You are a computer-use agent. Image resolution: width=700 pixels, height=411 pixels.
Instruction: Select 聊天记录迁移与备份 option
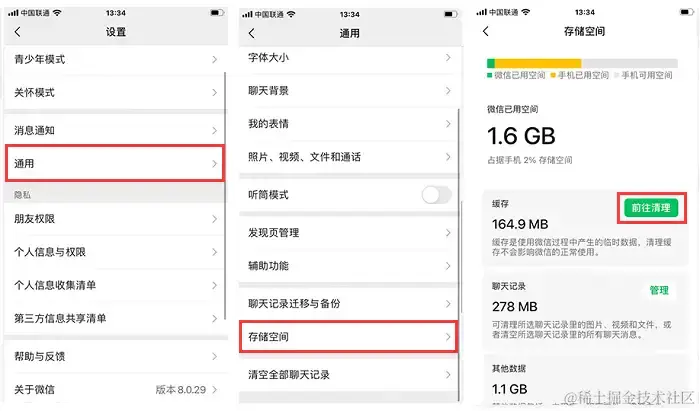(349, 303)
